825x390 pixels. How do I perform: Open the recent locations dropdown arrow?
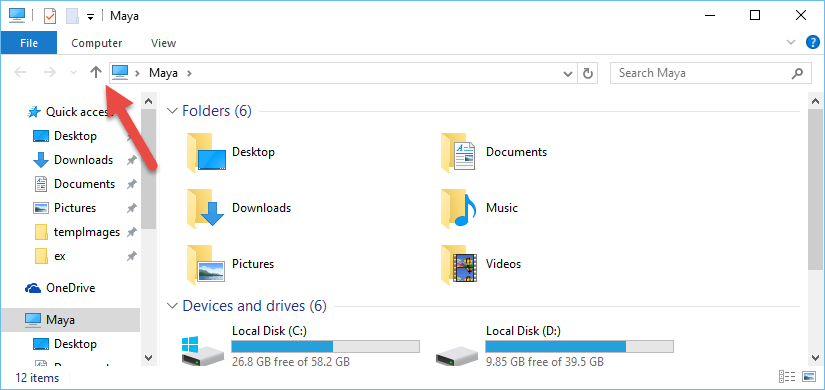74,73
